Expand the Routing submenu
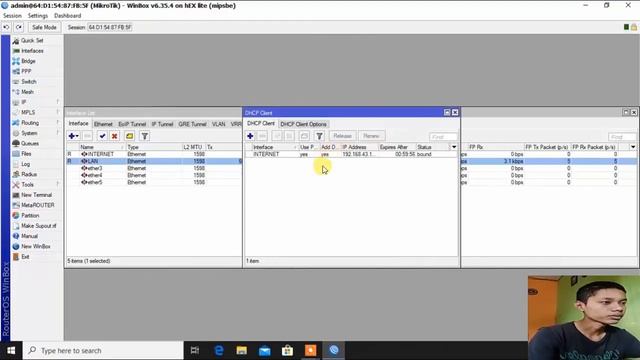 click(36, 122)
